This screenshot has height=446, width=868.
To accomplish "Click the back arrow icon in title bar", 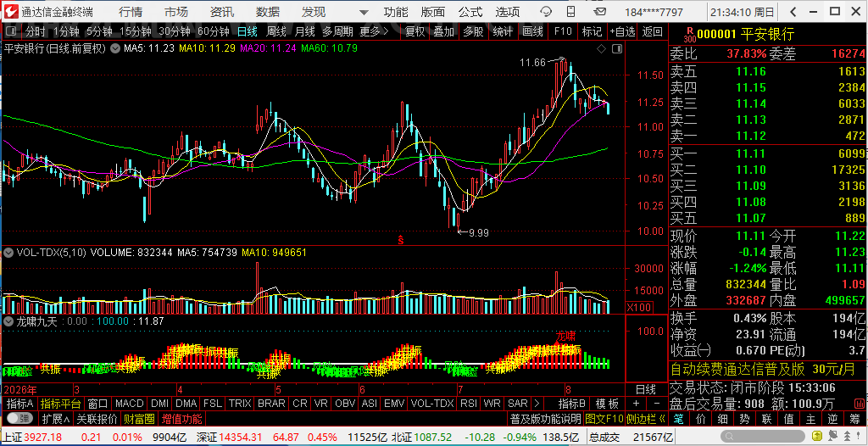I will click(793, 12).
